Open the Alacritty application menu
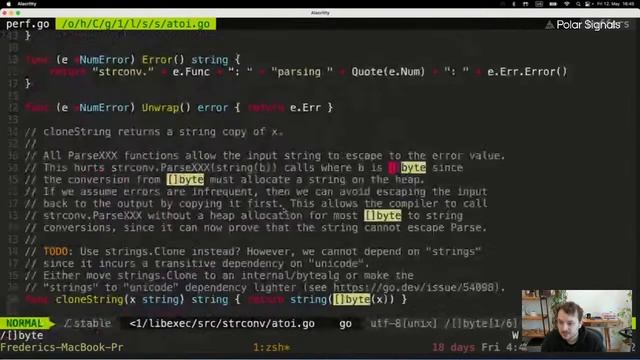Screen dimensions: 640x360 coord(27,4)
